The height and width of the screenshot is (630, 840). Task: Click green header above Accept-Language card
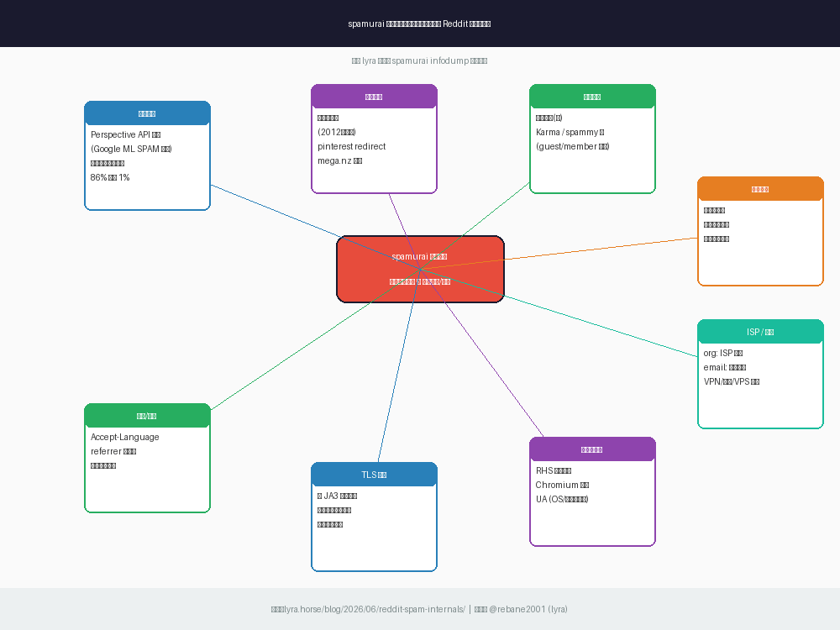click(147, 416)
